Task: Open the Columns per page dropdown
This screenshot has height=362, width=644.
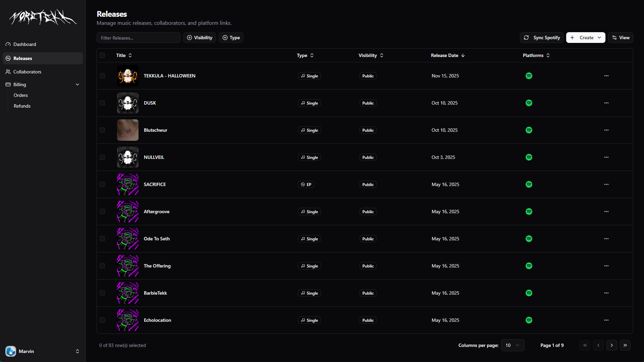Action: 513,345
